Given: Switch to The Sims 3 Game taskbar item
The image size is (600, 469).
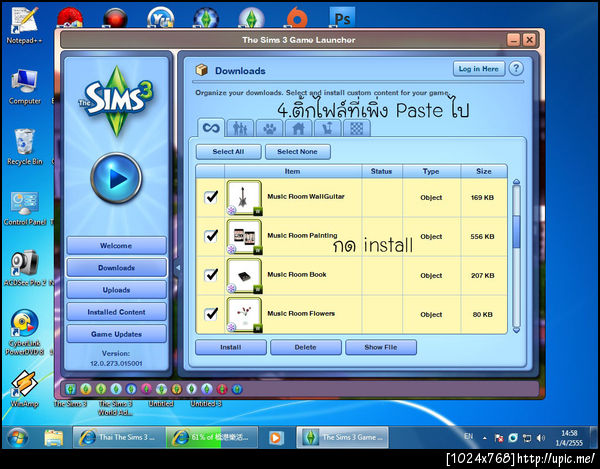Looking at the screenshot, I should pyautogui.click(x=342, y=437).
